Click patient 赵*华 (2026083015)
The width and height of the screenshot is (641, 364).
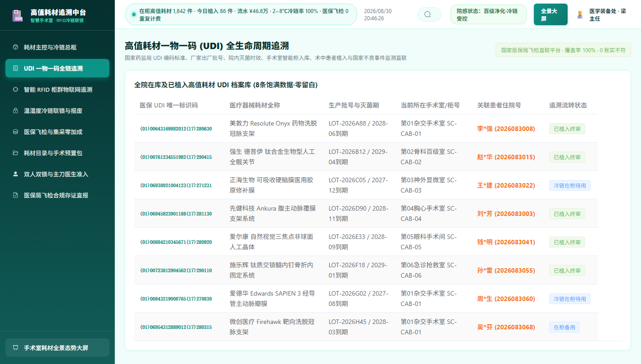click(x=506, y=157)
